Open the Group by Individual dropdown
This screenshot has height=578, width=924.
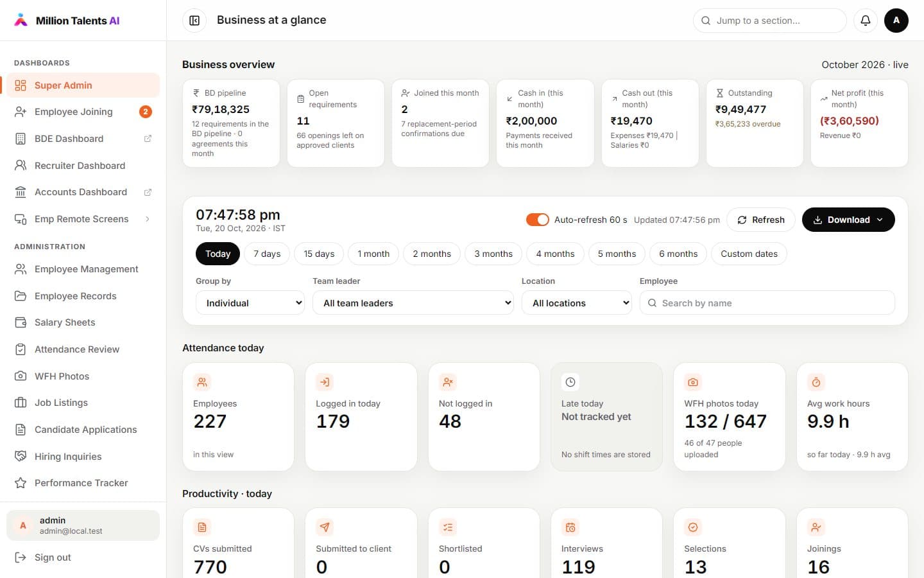pos(250,303)
